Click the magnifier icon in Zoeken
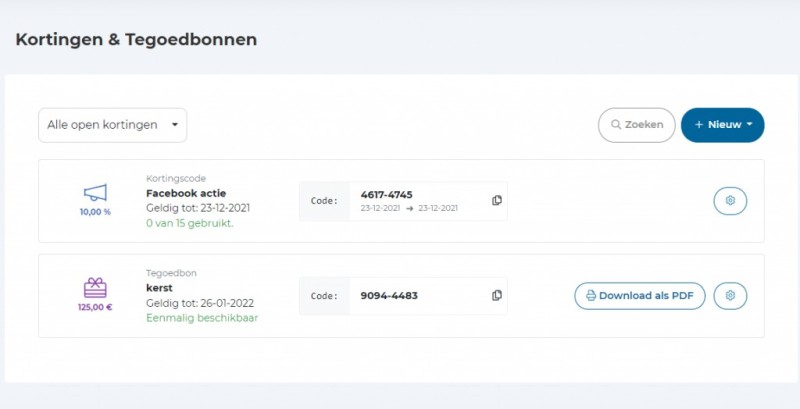Image resolution: width=800 pixels, height=409 pixels. pyautogui.click(x=615, y=125)
